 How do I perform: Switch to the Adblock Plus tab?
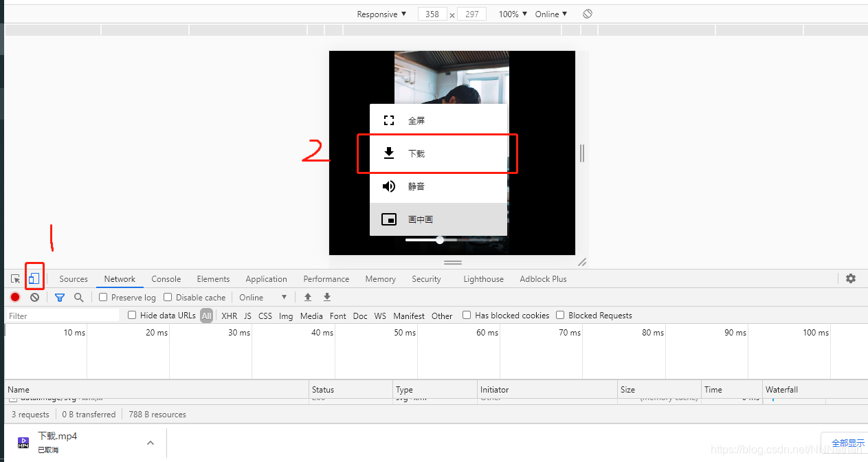click(x=543, y=279)
